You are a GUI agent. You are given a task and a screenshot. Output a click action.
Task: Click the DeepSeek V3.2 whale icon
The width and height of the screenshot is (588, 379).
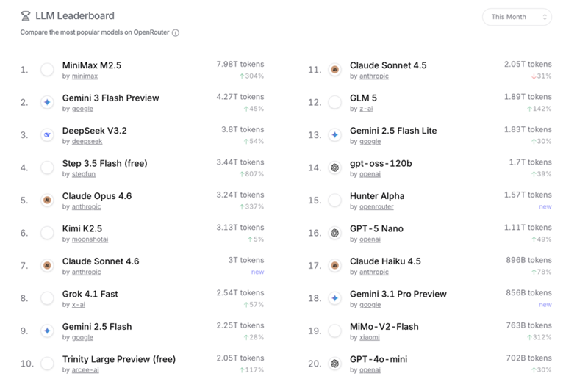pos(47,135)
